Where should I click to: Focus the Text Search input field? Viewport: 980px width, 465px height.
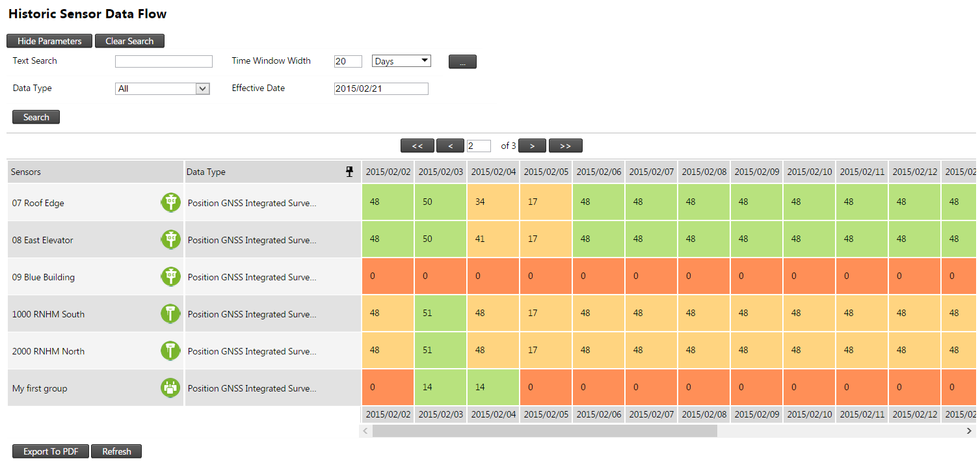coord(164,61)
